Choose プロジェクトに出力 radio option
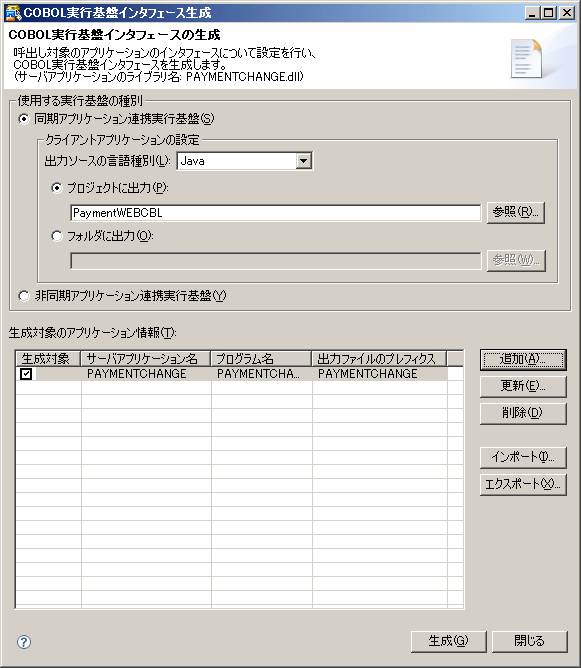The width and height of the screenshot is (581, 668). tap(57, 188)
